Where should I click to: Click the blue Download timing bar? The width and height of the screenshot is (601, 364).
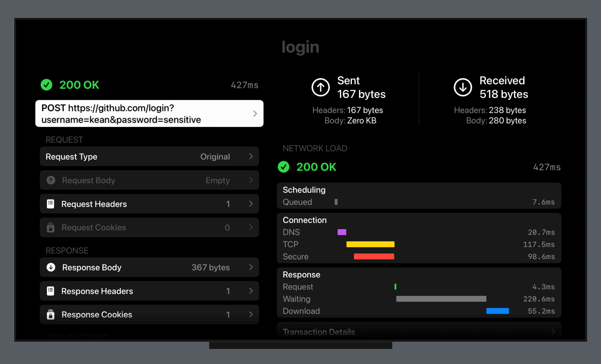(497, 311)
